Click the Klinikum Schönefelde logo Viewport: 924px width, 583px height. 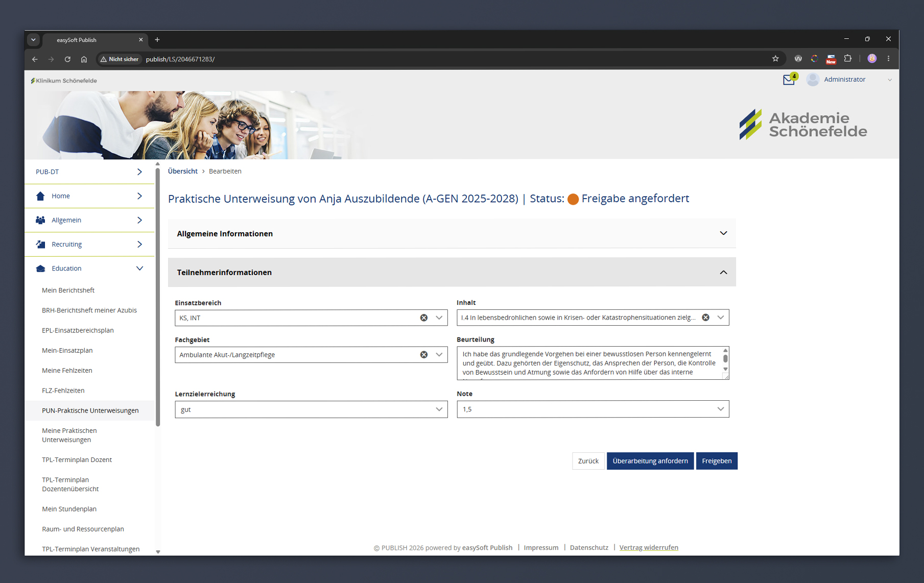point(64,81)
